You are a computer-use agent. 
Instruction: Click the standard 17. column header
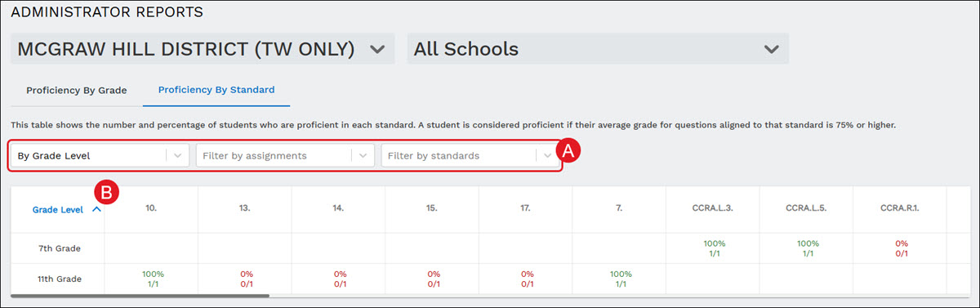coord(525,209)
